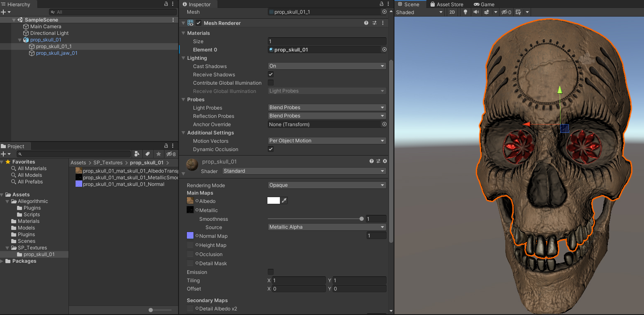Enable Contribute Global Illumination checkbox
Screen dimensions: 644x315
(271, 83)
